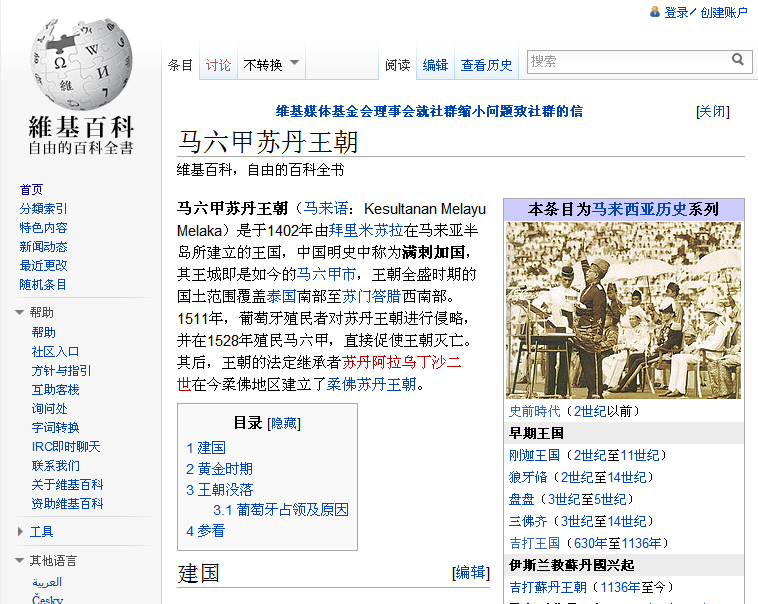Open the 刚迦王国 infobox link

pyautogui.click(x=534, y=456)
